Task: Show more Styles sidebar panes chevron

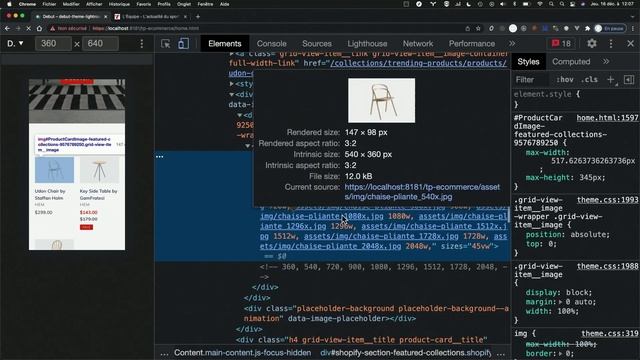Action: click(x=606, y=62)
